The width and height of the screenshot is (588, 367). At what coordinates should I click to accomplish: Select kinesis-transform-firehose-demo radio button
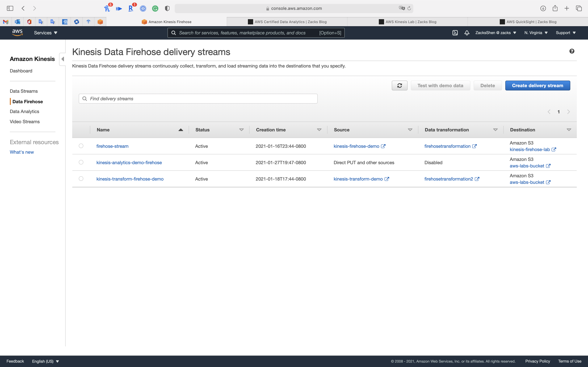(81, 179)
